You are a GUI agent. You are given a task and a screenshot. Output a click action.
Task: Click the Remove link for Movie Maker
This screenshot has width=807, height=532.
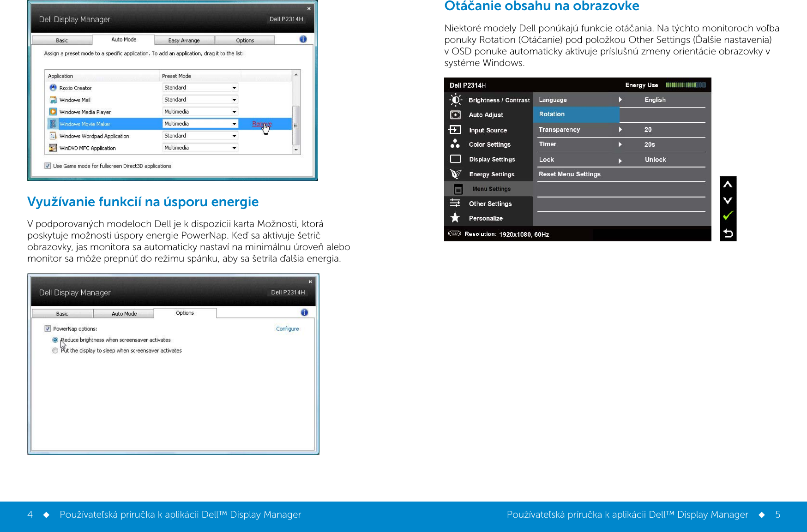tap(262, 124)
